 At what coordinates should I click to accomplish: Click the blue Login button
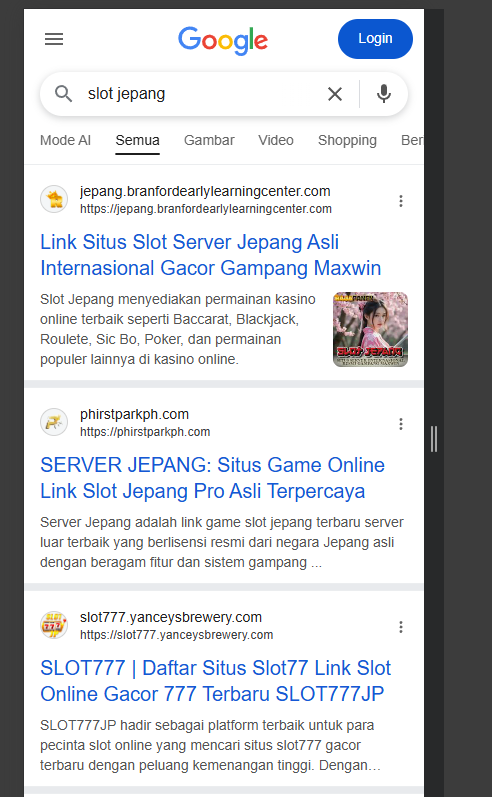[x=375, y=39]
